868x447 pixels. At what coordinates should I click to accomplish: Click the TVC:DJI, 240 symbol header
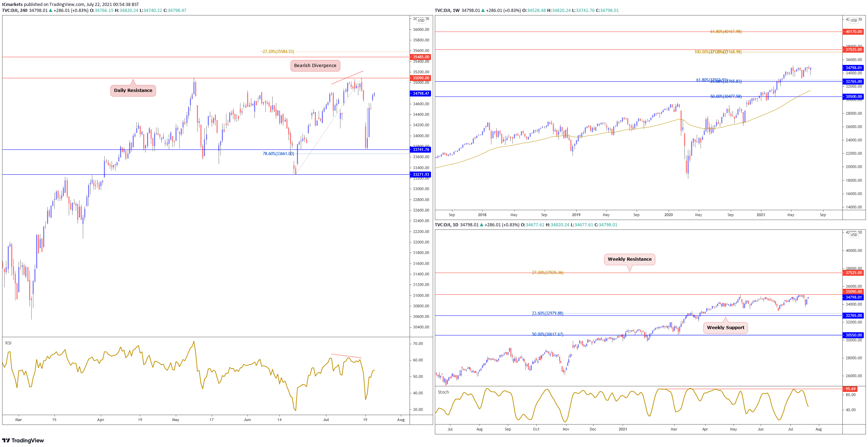click(x=15, y=11)
